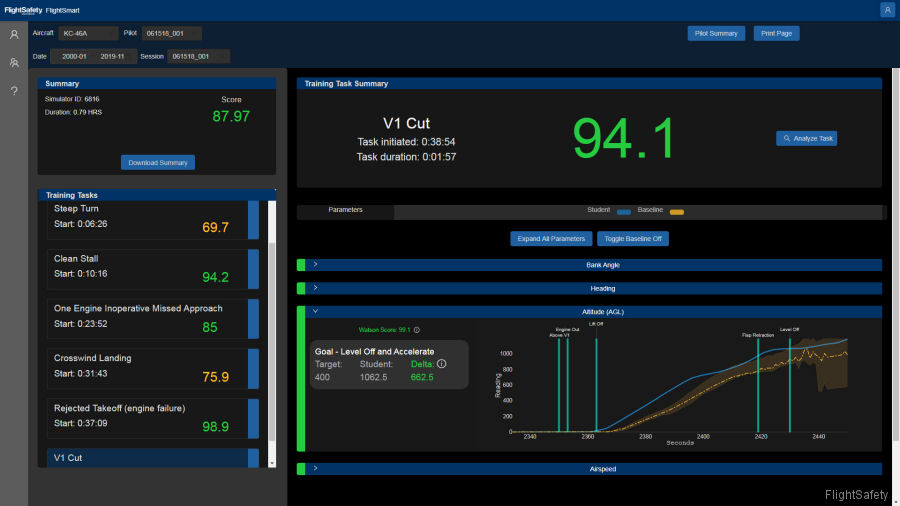The image size is (900, 506).
Task: Click the Print Page button
Action: [x=776, y=33]
